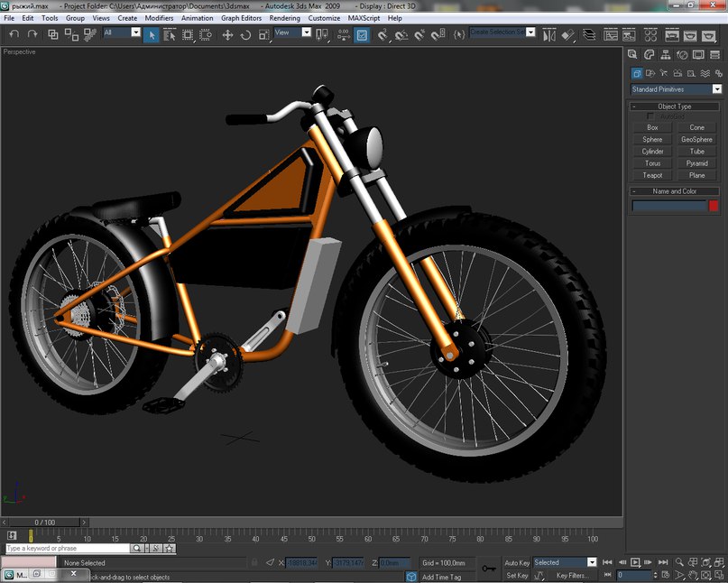
Task: Open the Mirror tool
Action: tap(549, 34)
